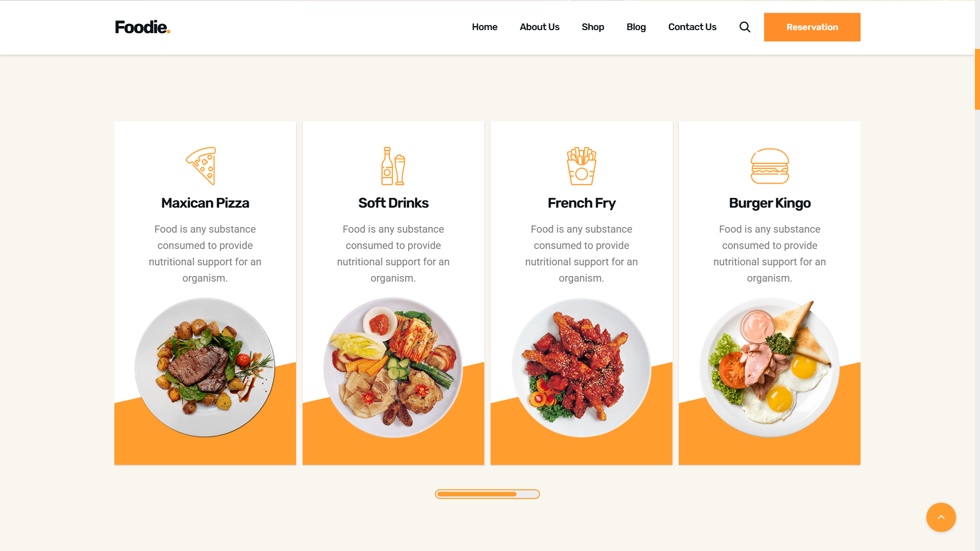Click the search magnifier icon
The image size is (980, 551).
pyautogui.click(x=745, y=27)
